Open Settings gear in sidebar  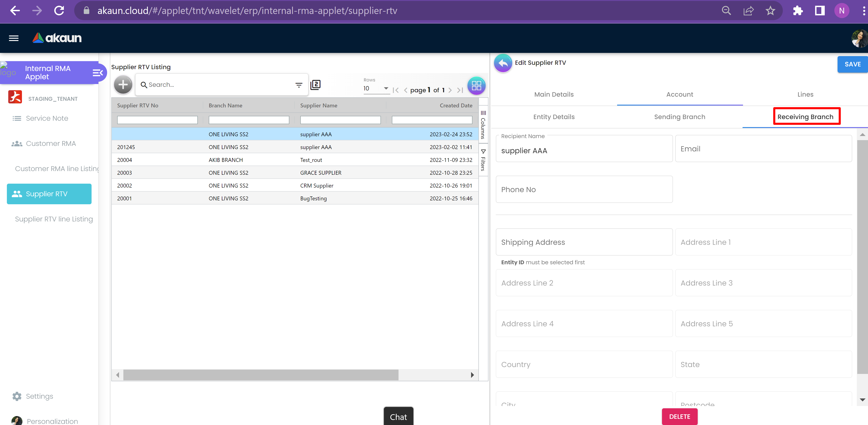(17, 396)
